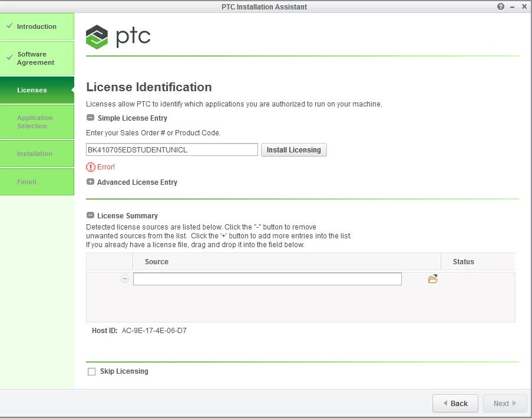The width and height of the screenshot is (532, 419).
Task: Collapse the Simple License Entry section
Action: (90, 118)
